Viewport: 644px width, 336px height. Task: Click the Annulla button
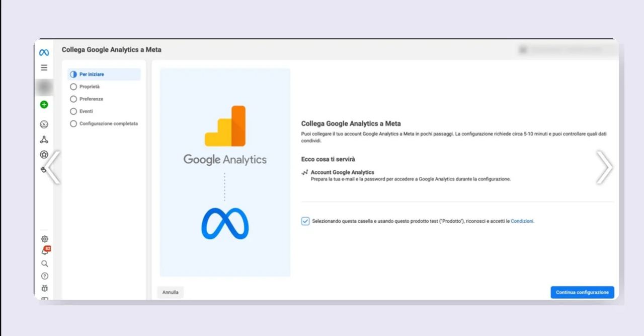[170, 292]
